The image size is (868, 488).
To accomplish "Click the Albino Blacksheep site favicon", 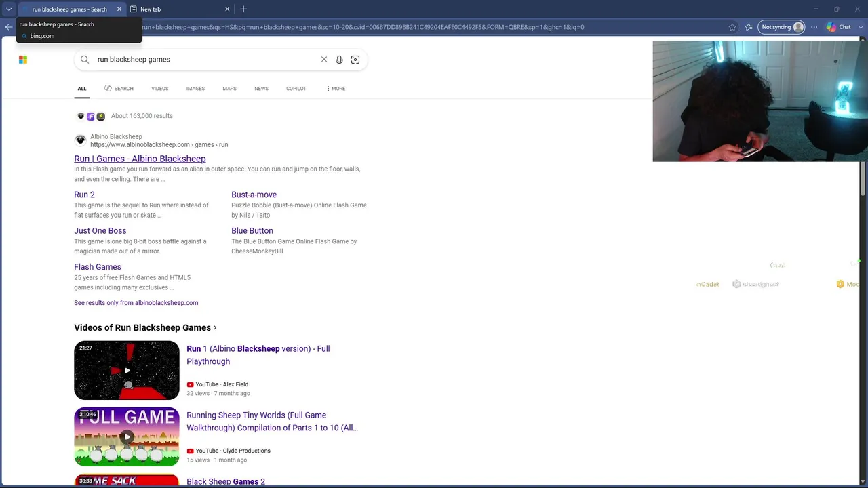I will pyautogui.click(x=81, y=140).
